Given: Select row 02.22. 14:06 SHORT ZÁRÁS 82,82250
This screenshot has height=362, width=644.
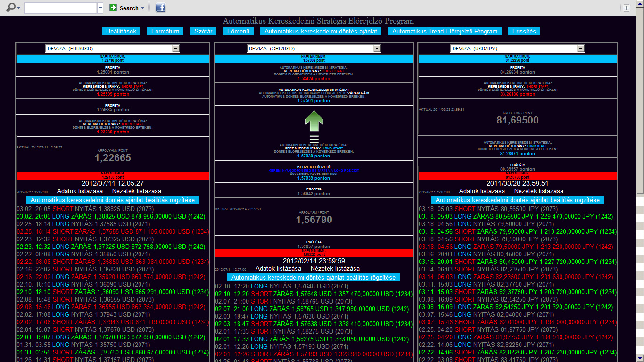Looking at the screenshot, I should [x=517, y=352].
